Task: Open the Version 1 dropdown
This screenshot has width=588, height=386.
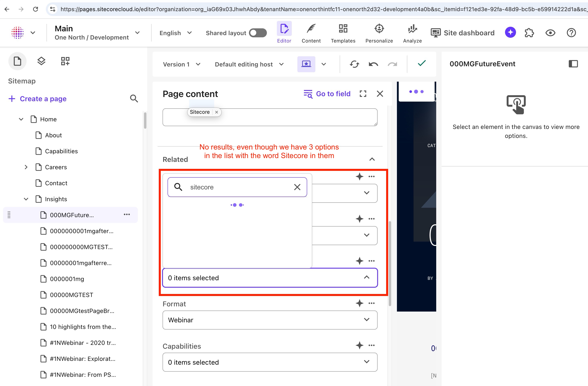Action: point(182,64)
